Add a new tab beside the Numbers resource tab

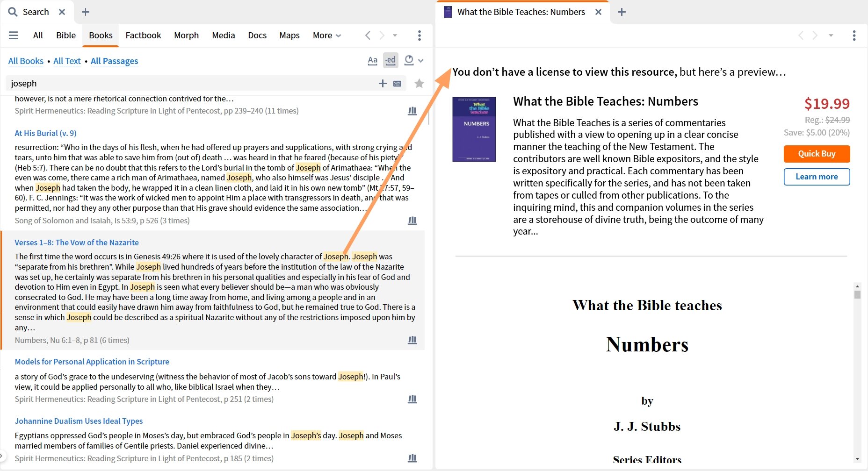coord(622,12)
